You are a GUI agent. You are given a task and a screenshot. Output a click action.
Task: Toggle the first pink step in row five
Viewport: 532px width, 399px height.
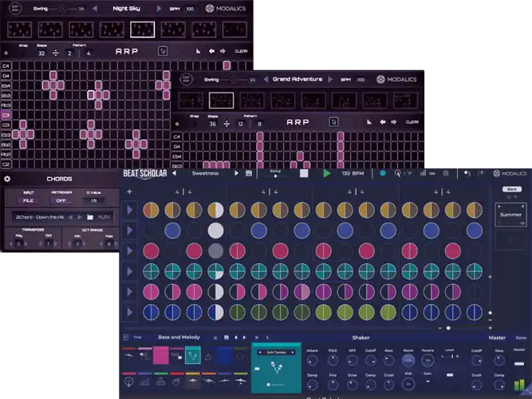pyautogui.click(x=151, y=292)
